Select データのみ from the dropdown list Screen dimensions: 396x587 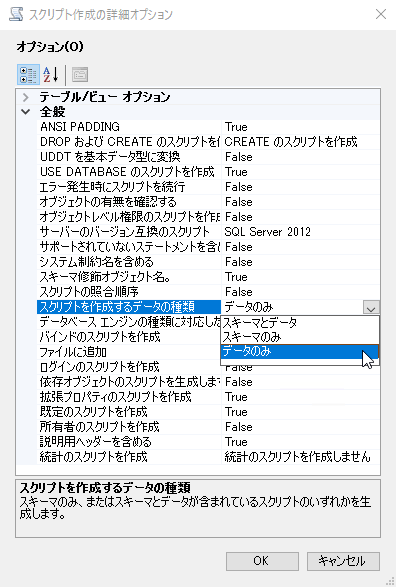[x=300, y=352]
